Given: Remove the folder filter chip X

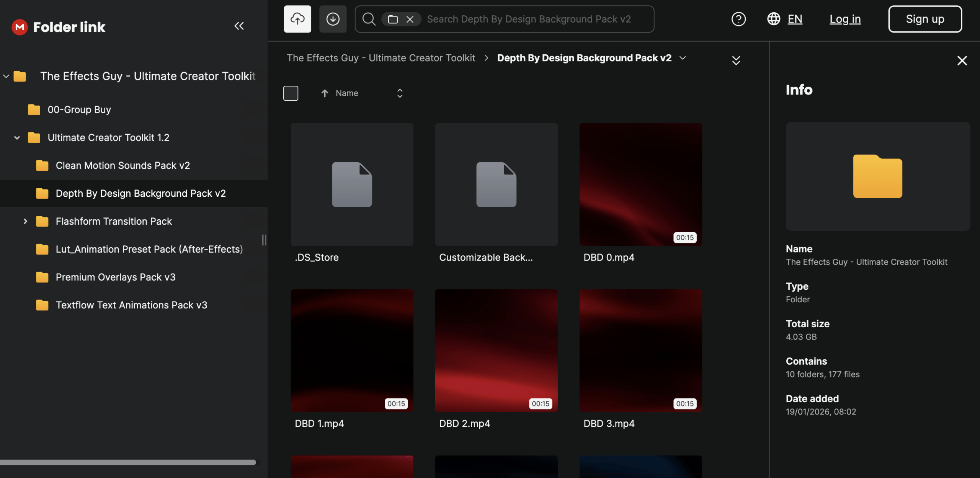Looking at the screenshot, I should pyautogui.click(x=410, y=19).
